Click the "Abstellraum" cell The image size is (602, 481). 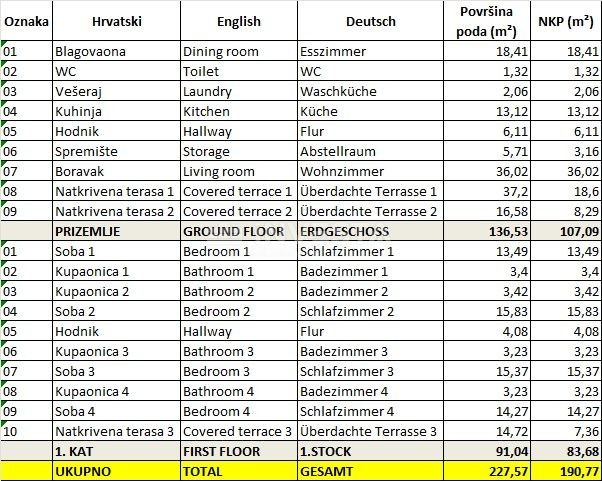[x=339, y=151]
